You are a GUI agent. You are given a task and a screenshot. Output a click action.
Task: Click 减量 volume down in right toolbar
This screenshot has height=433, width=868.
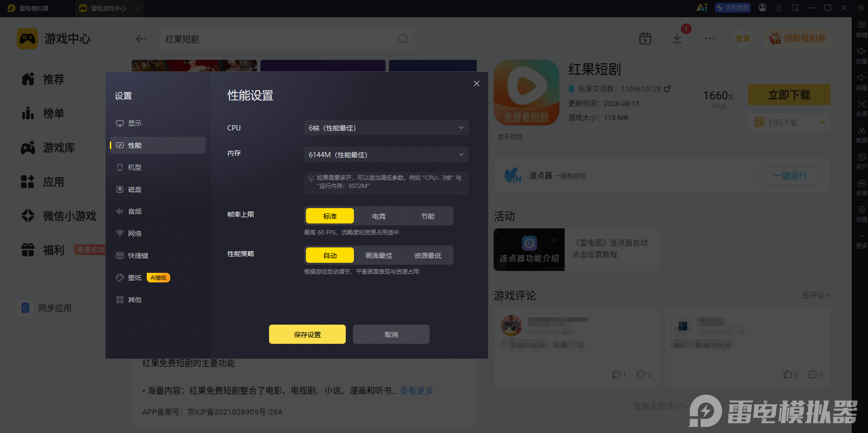[x=861, y=82]
